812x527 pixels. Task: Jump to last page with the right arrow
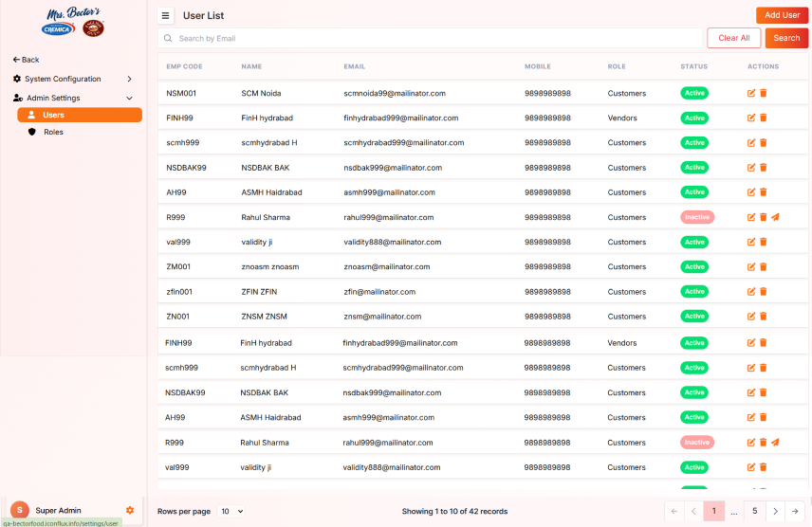coord(795,511)
